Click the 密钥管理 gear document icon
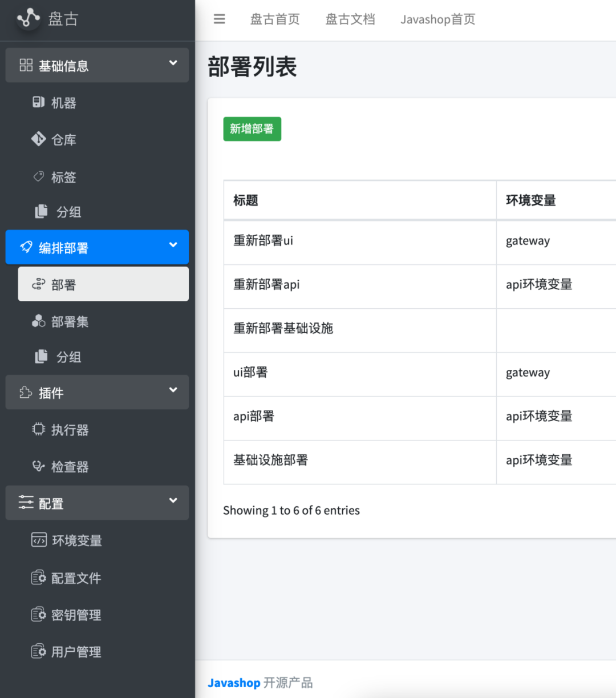The height and width of the screenshot is (698, 616). tap(38, 614)
